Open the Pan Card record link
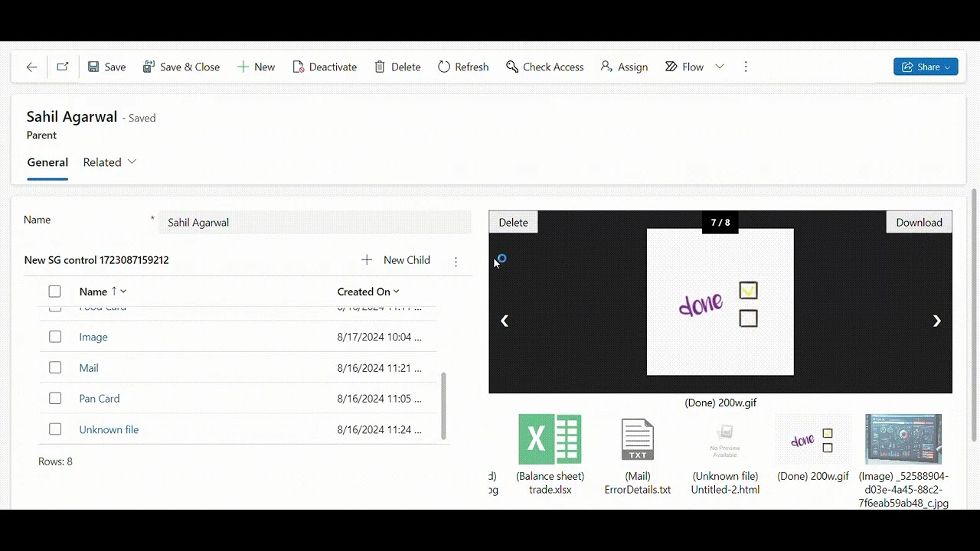Image resolution: width=980 pixels, height=551 pixels. click(100, 399)
